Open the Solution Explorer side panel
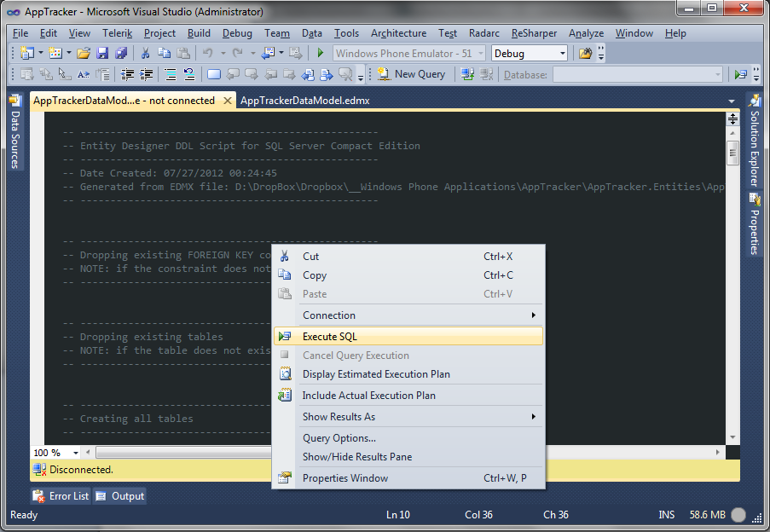The image size is (770, 532). coord(755,142)
